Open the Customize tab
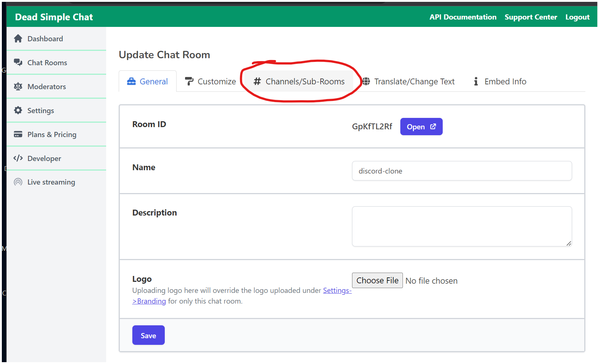599x364 pixels. (x=210, y=81)
